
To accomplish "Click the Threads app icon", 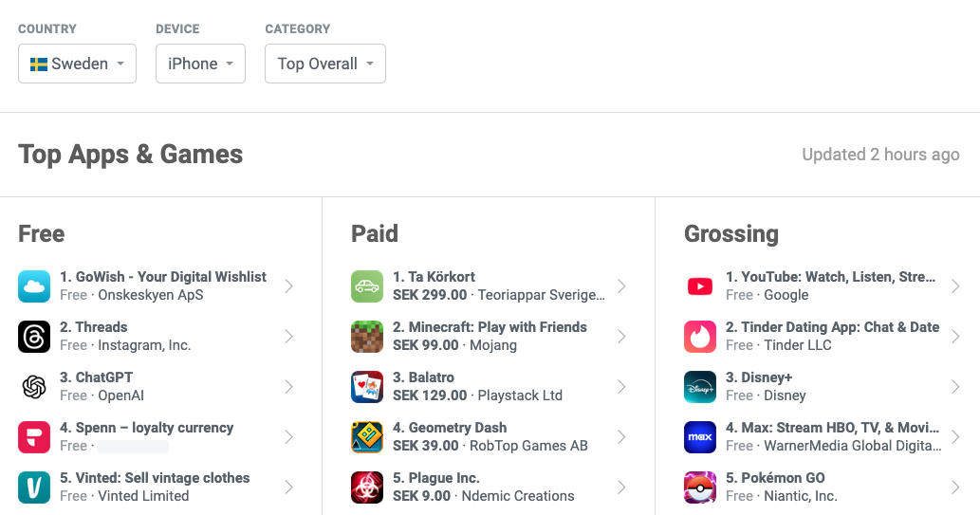I will (x=34, y=337).
